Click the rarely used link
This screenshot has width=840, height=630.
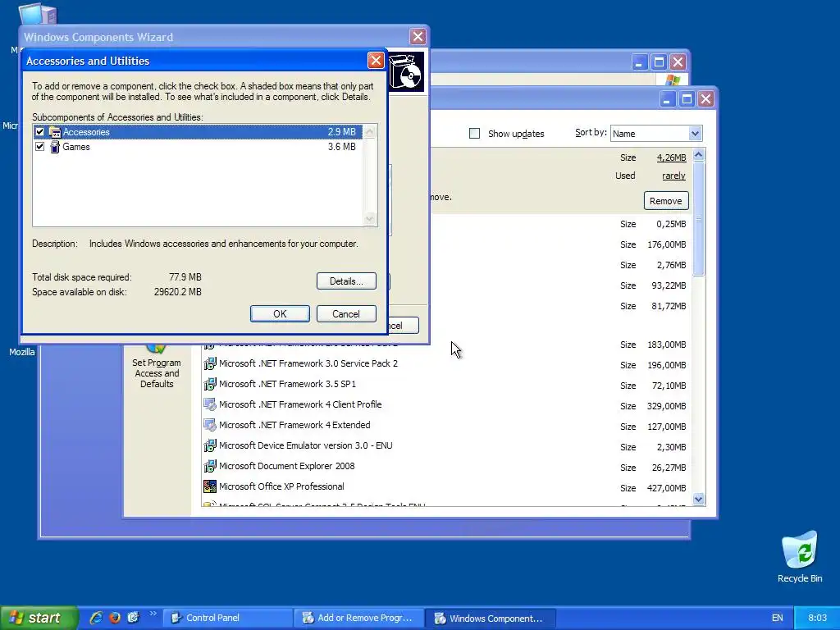673,176
